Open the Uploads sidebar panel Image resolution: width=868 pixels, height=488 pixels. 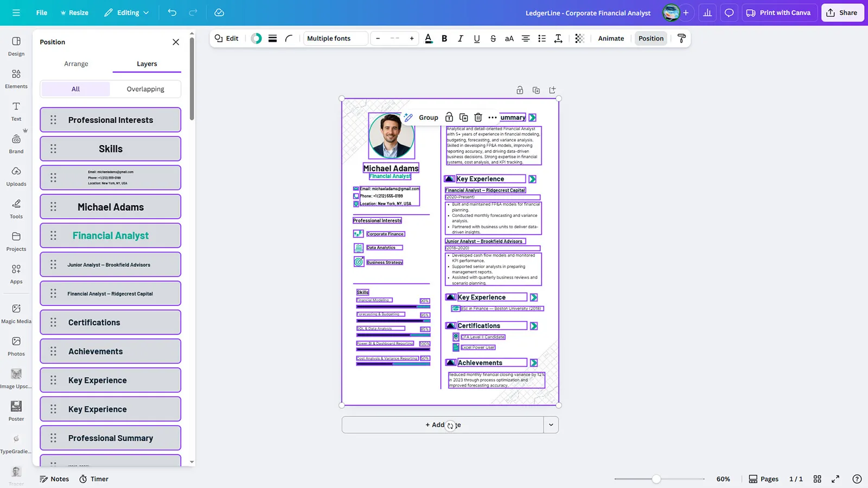(x=16, y=176)
